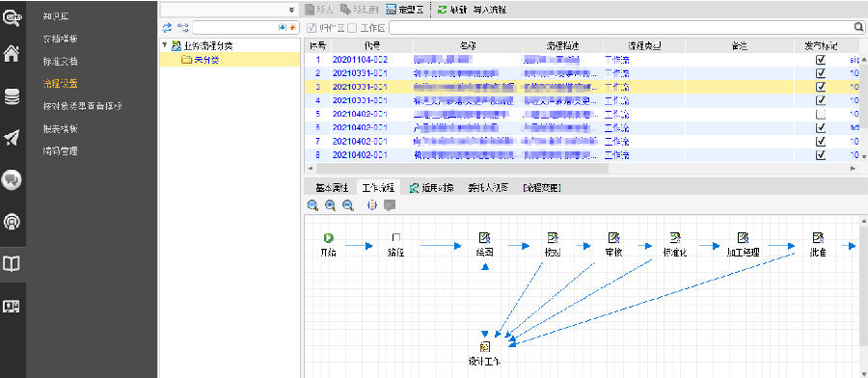
Task: Open code link 20201104-002
Action: (360, 60)
